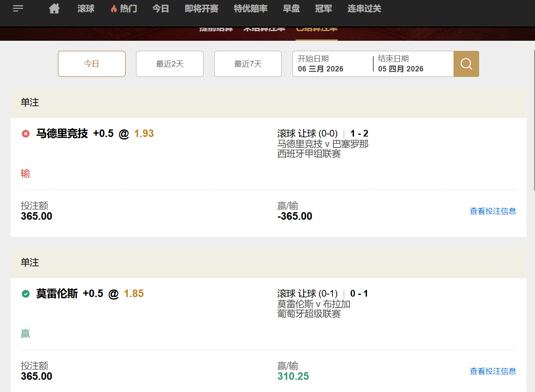View bet info for 莫雷伦斯 bet

coord(493,371)
